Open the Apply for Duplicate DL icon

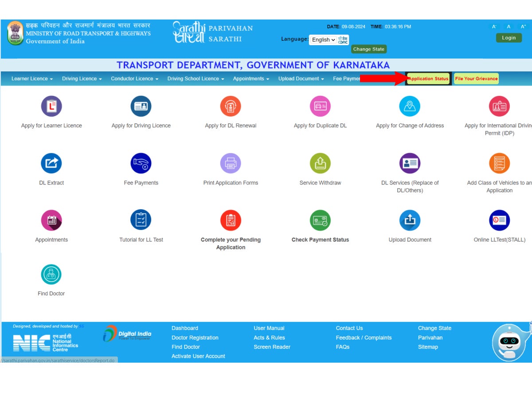tap(320, 106)
